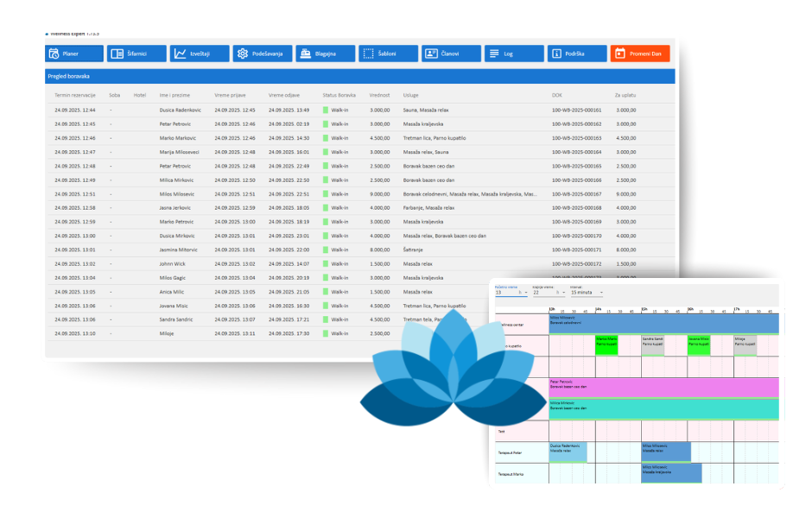Screen dimensions: 812x518
Task: Open the Planer calendar icon
Action: click(54, 54)
